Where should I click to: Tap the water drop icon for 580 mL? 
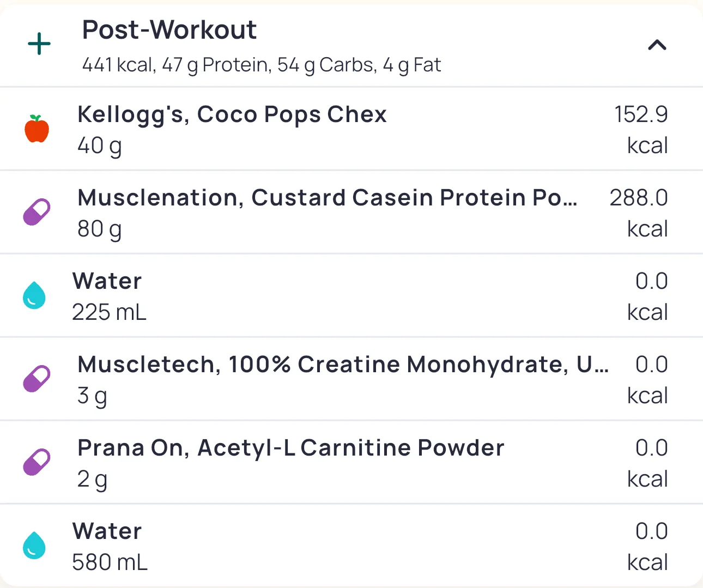click(x=34, y=545)
